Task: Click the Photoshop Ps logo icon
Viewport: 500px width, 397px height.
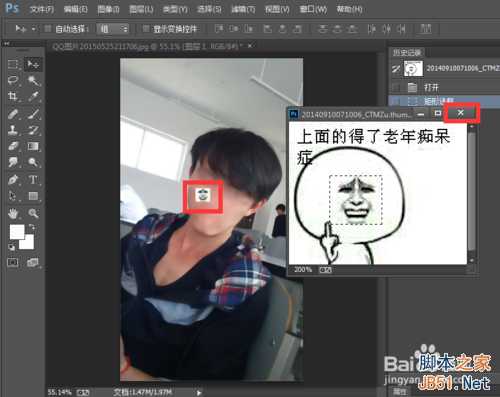Action: pos(12,8)
